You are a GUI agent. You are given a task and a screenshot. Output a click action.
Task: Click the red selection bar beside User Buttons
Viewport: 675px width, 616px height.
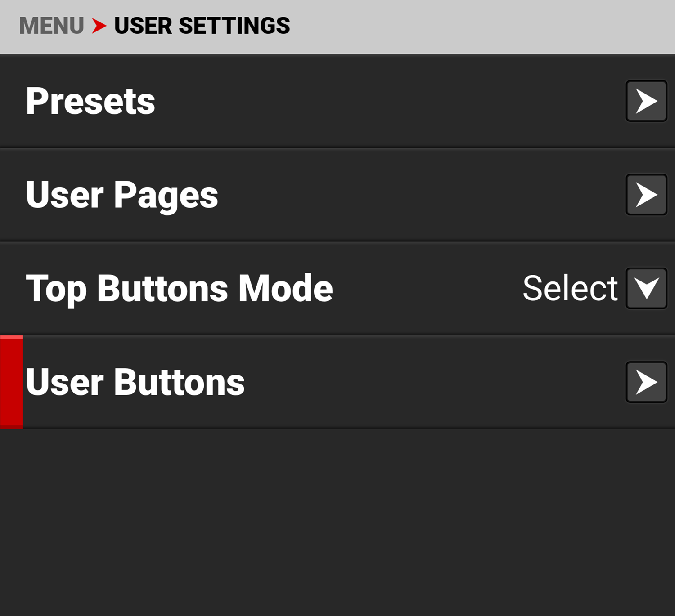[12, 382]
